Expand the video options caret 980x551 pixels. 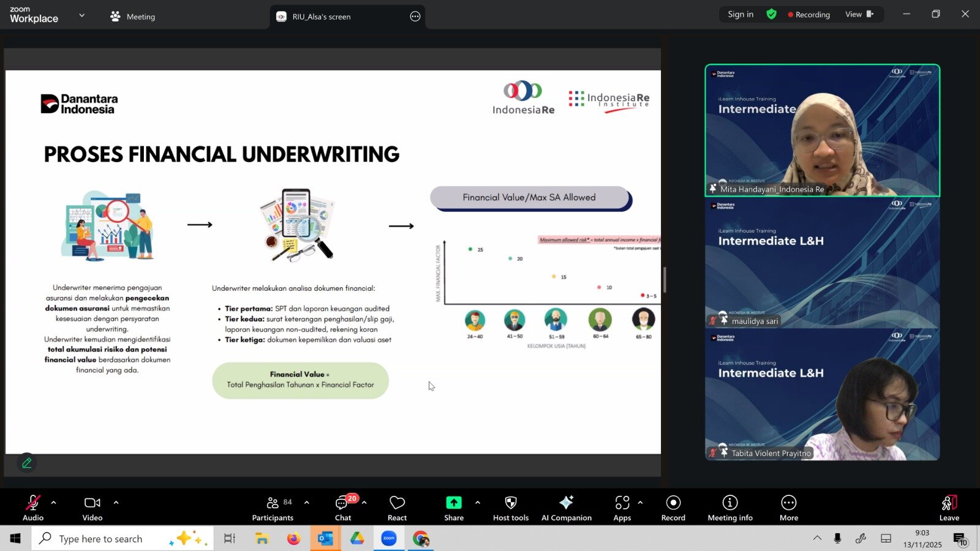pyautogui.click(x=116, y=503)
